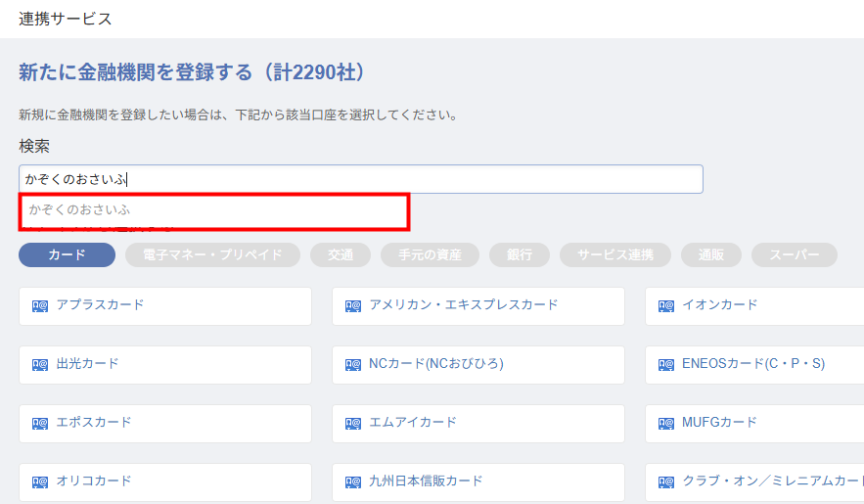Switch to the 通販 category
Screen dimensions: 864x504
coord(710,255)
